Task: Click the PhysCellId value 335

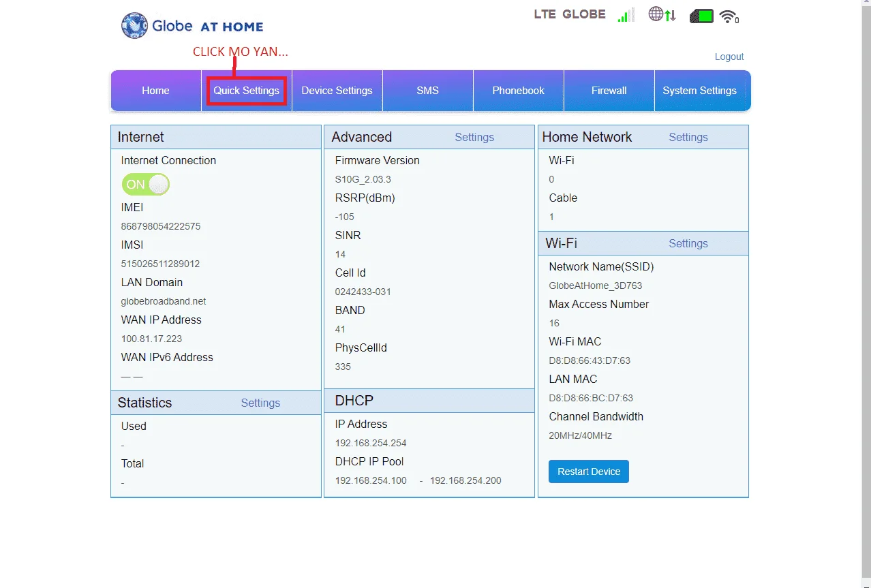Action: (343, 367)
